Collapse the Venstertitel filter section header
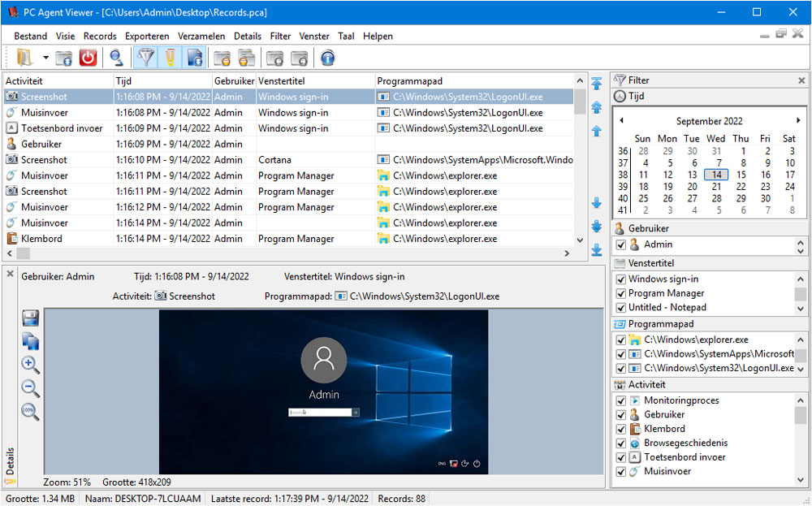This screenshot has width=812, height=506. 710,263
